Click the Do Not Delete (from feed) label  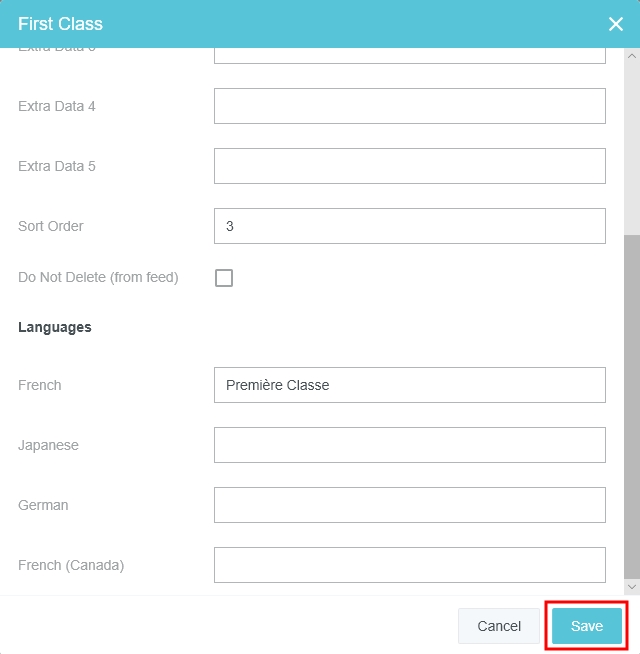98,277
